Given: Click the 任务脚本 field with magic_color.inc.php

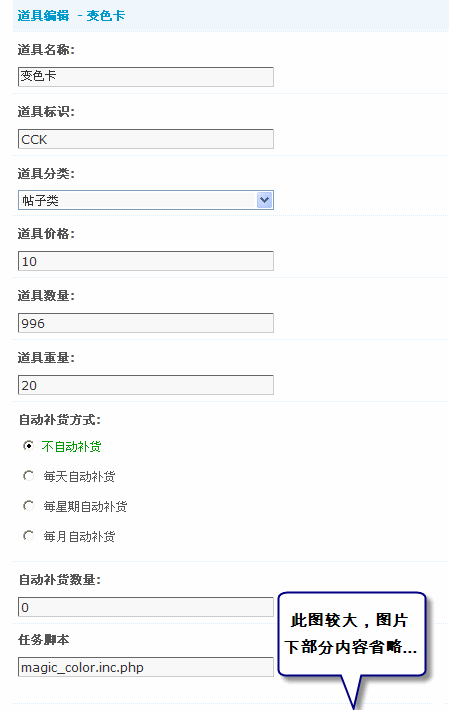Looking at the screenshot, I should coord(146,667).
